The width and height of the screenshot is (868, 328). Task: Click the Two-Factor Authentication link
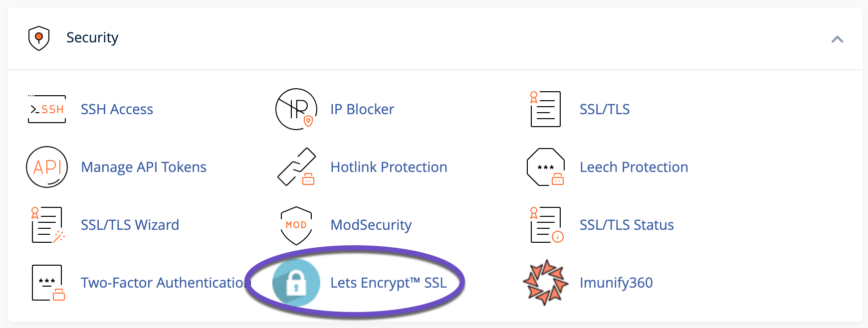(x=165, y=283)
